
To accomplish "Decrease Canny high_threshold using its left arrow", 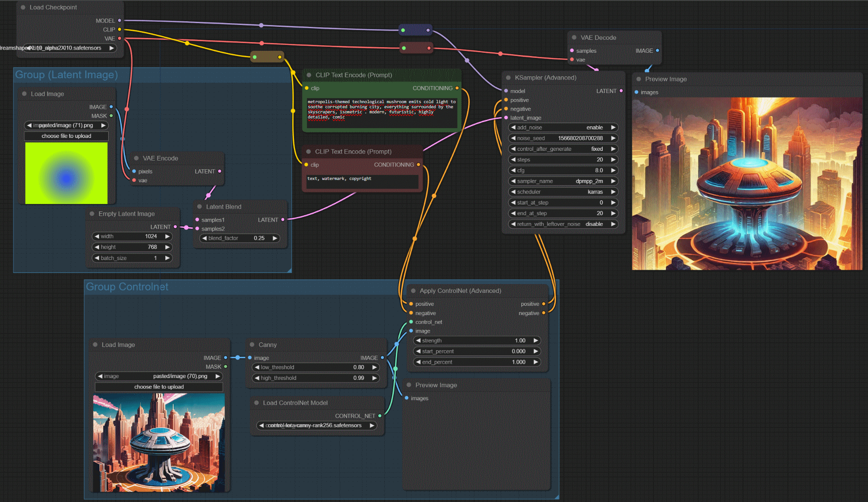I will click(257, 378).
